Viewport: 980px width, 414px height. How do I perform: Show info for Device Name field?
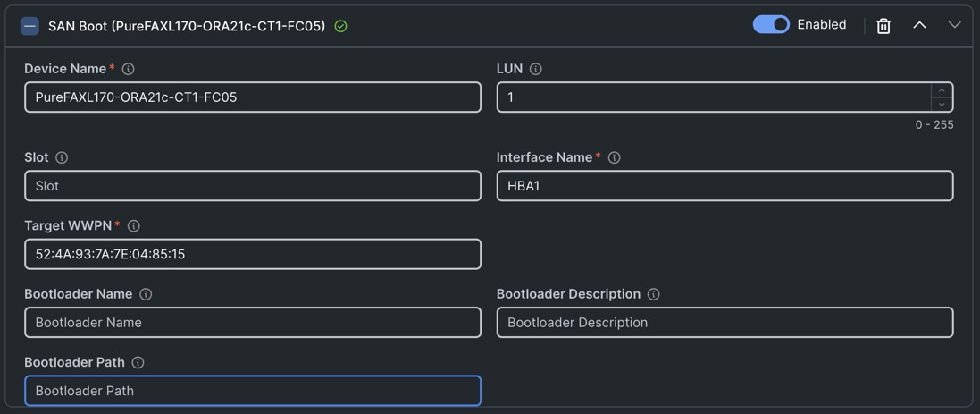[x=129, y=69]
